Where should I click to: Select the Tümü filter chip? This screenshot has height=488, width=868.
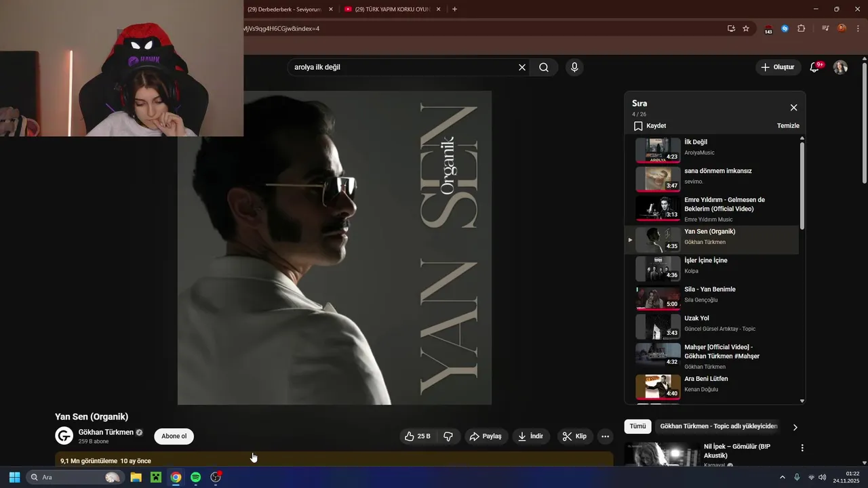[x=637, y=426]
